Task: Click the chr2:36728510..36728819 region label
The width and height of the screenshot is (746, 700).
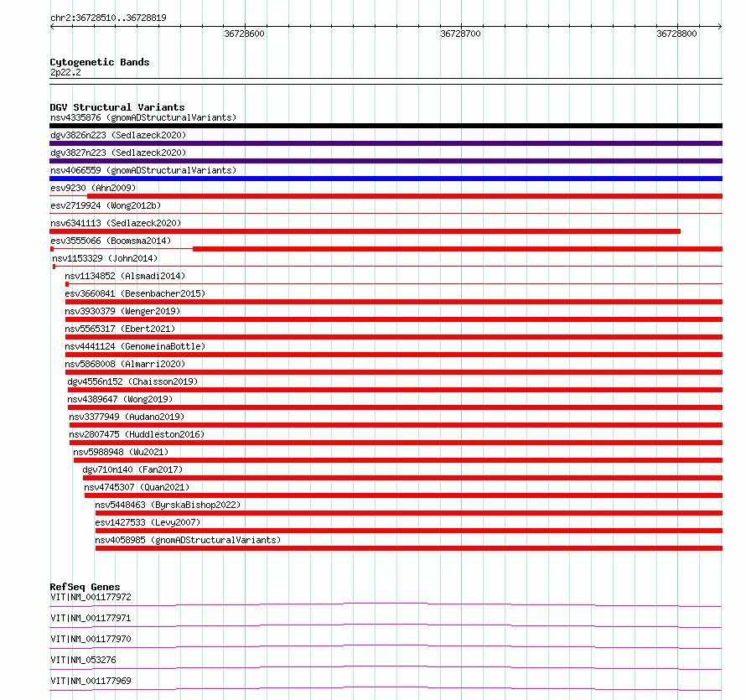Action: pos(108,18)
